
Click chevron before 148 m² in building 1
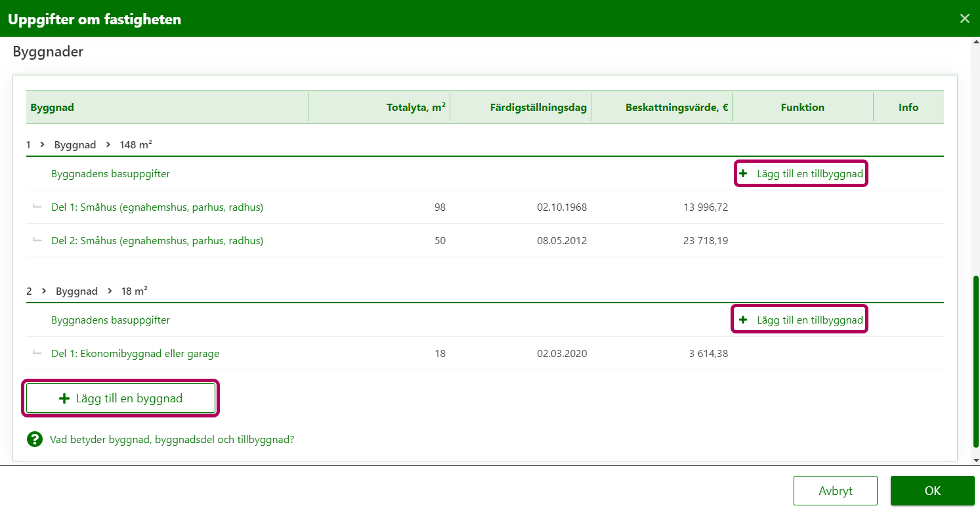click(108, 144)
